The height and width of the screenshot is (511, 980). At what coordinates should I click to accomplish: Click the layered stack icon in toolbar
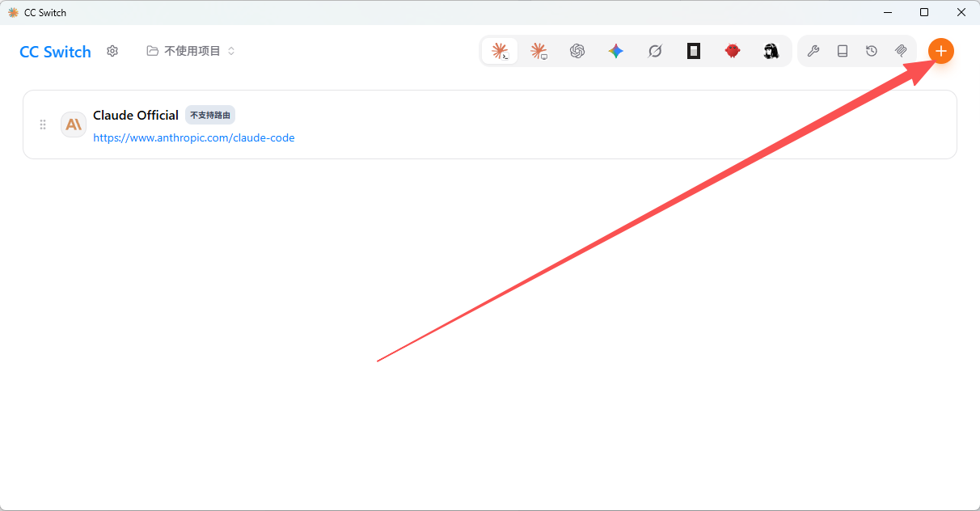pos(901,51)
